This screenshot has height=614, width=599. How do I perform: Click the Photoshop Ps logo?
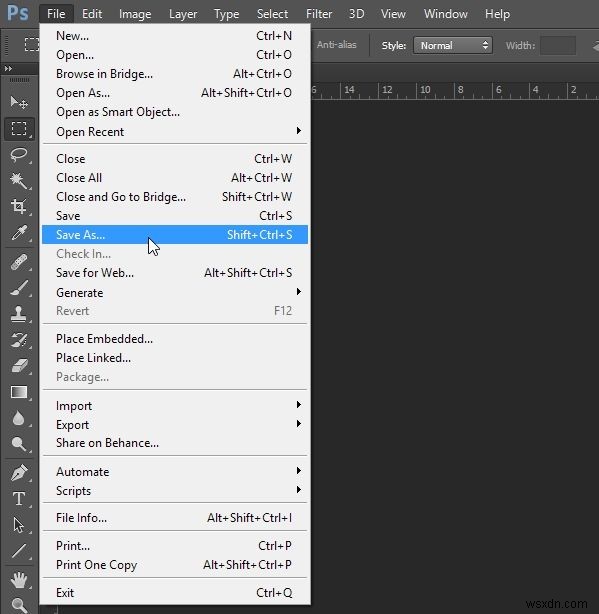[x=18, y=13]
